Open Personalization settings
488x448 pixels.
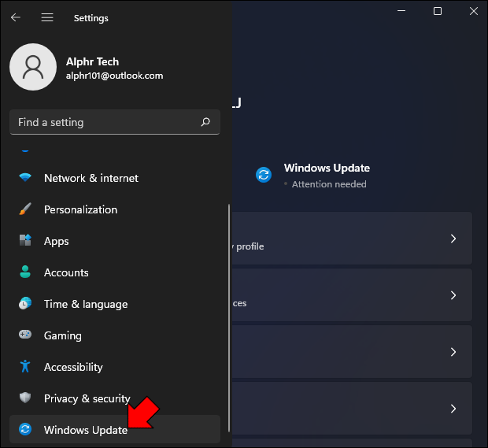pos(115,209)
